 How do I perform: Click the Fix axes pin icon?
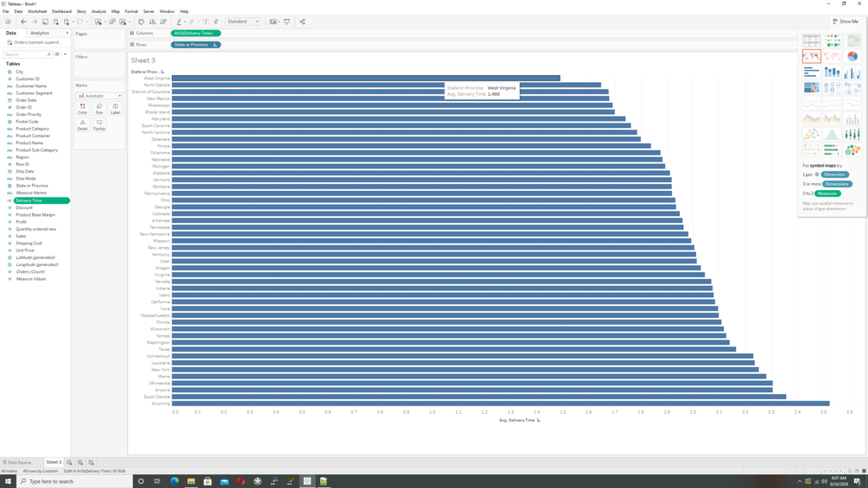pyautogui.click(x=216, y=22)
